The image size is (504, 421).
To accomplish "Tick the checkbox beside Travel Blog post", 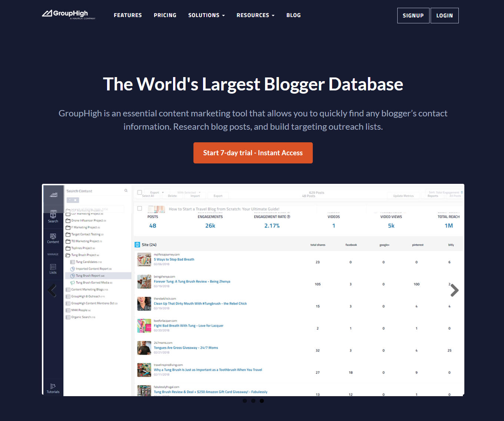I will tap(140, 208).
